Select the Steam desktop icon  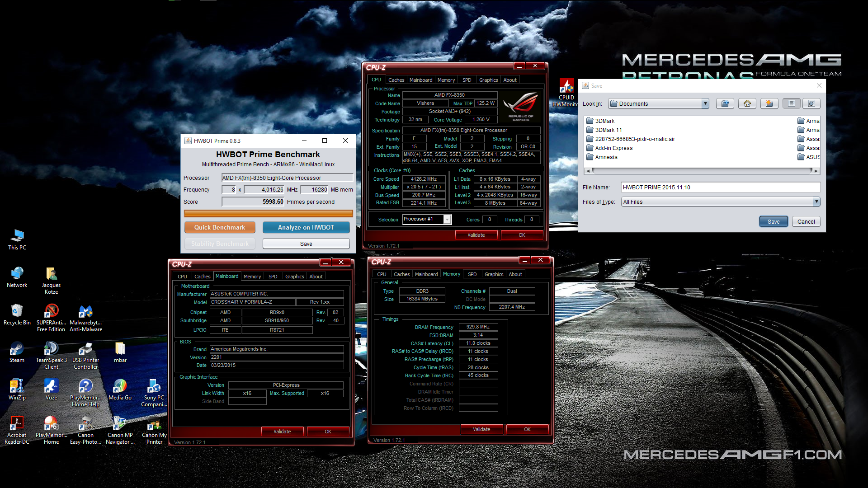point(17,352)
